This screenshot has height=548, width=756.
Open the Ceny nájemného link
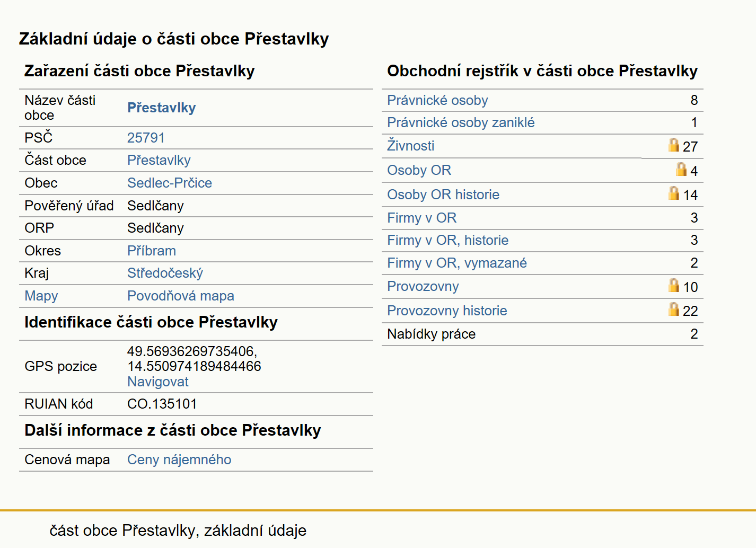point(179,459)
